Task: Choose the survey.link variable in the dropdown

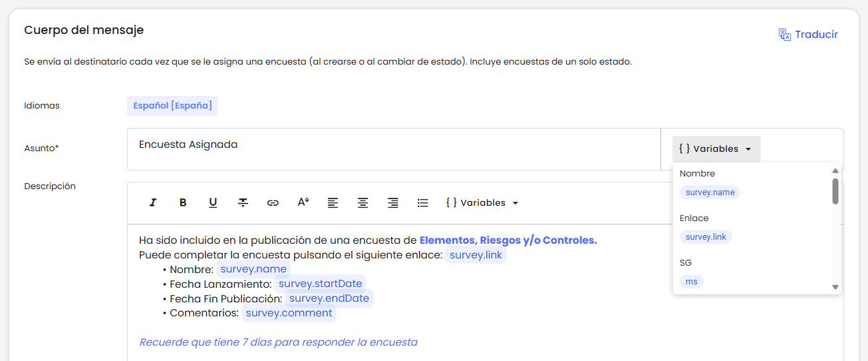Action: (x=705, y=237)
